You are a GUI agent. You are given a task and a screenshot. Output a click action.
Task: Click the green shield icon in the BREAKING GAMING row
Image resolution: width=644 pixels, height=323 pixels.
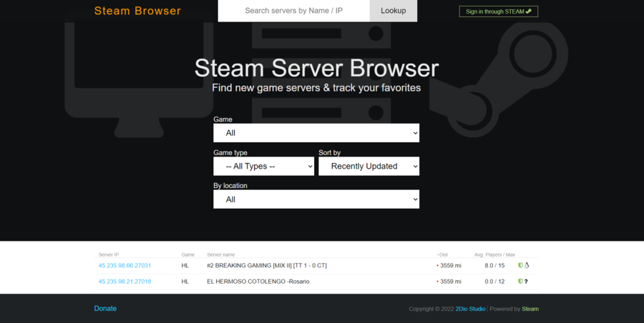pyautogui.click(x=520, y=266)
